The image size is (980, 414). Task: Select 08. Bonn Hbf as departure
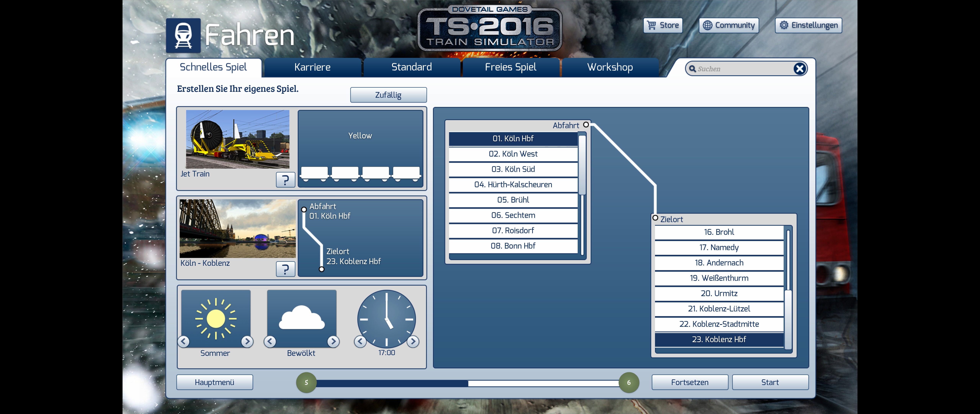point(513,246)
